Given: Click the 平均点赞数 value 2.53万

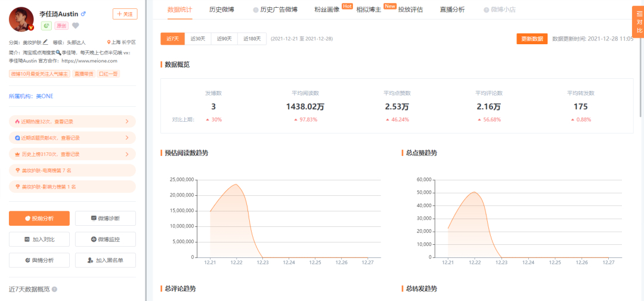Looking at the screenshot, I should pyautogui.click(x=397, y=107).
